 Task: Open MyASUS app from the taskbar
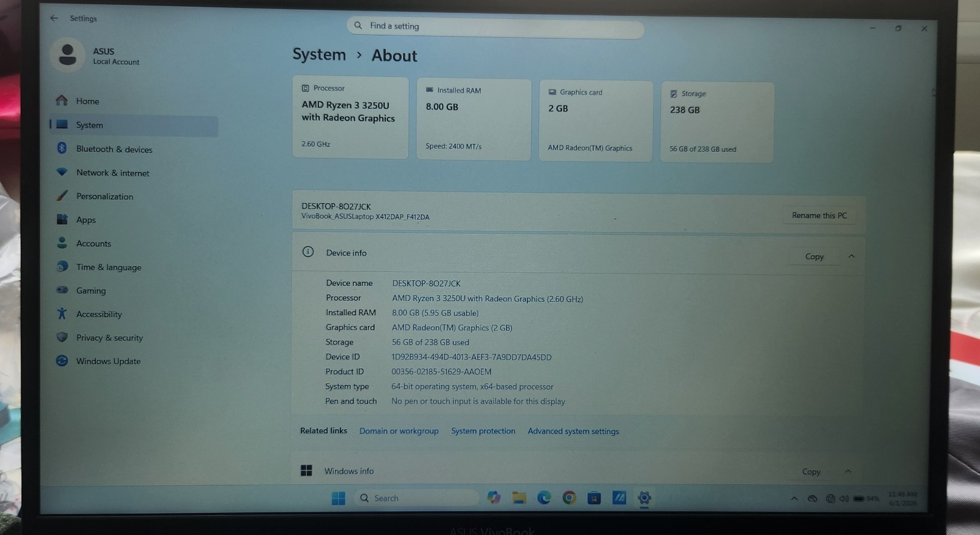pos(619,498)
